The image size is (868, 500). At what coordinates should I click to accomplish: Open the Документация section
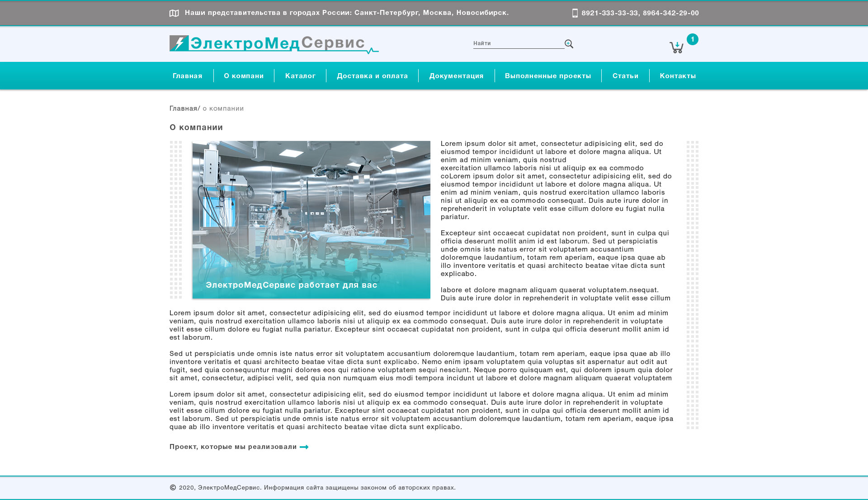click(456, 76)
